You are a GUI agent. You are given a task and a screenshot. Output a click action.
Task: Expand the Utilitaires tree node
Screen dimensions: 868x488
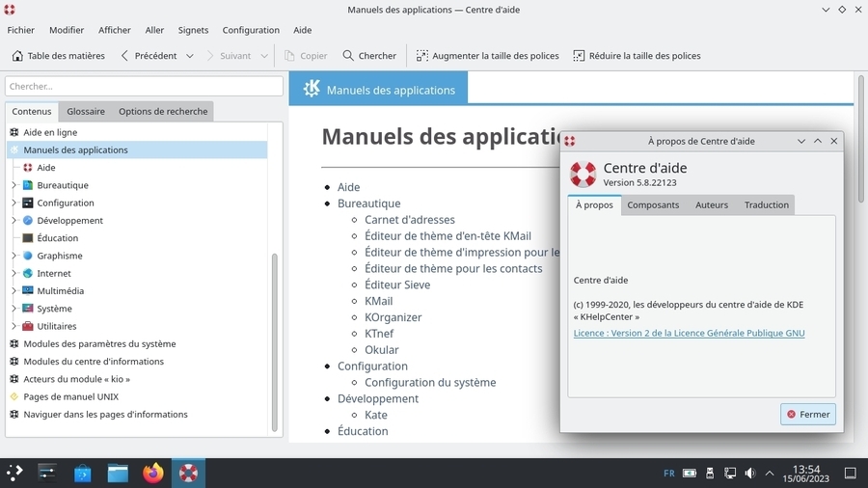pos(14,326)
